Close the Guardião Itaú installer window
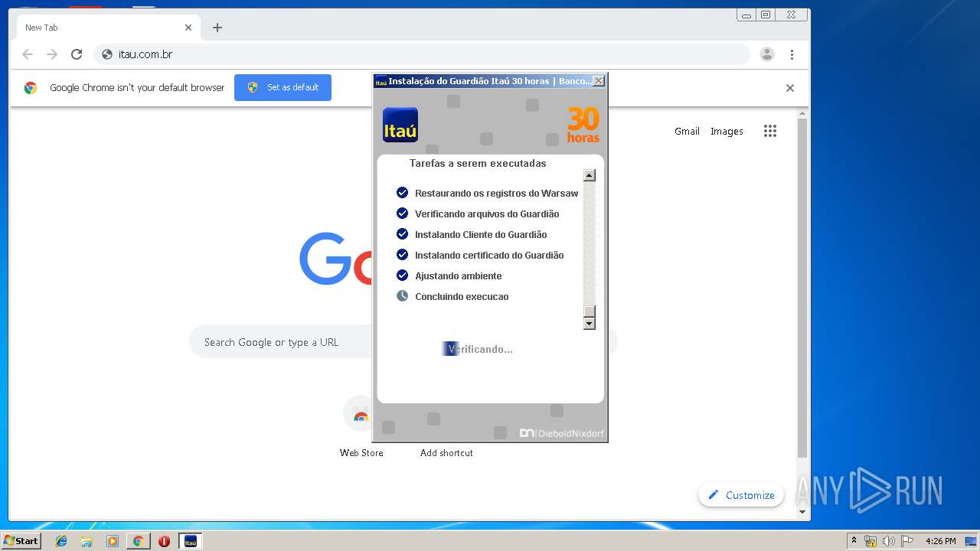The image size is (980, 551). (599, 80)
